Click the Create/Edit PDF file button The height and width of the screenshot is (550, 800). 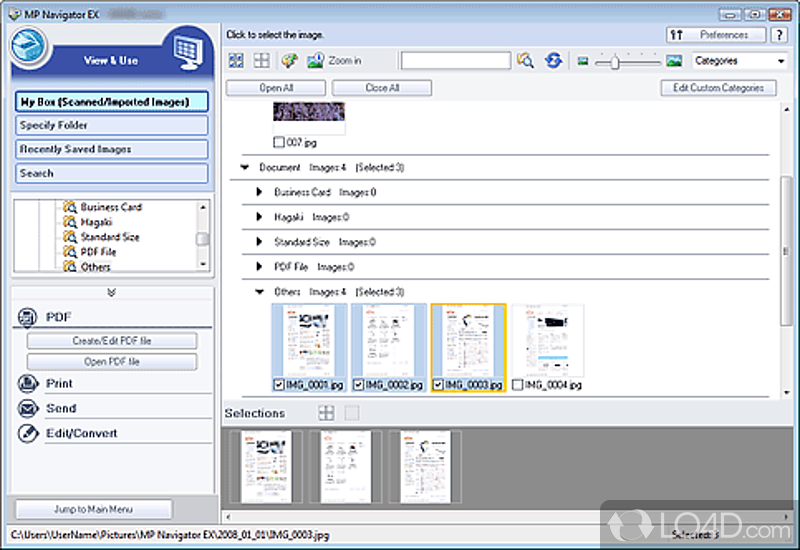[x=112, y=341]
